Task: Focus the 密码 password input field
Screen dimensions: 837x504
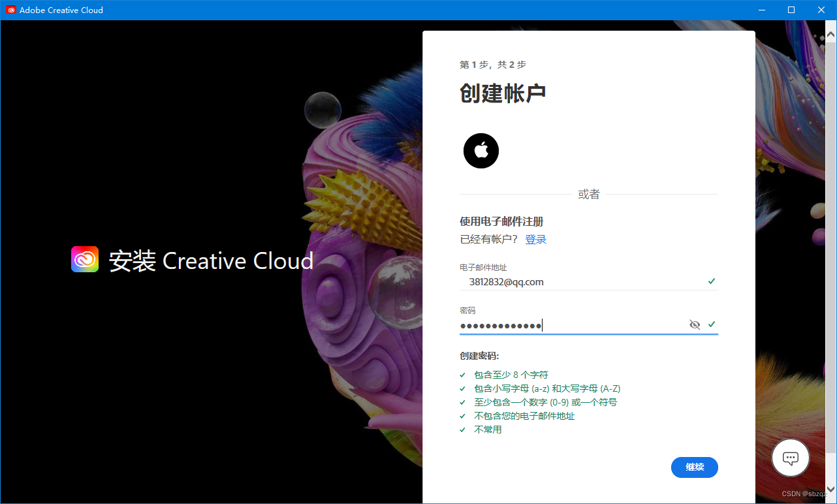Action: [x=589, y=325]
